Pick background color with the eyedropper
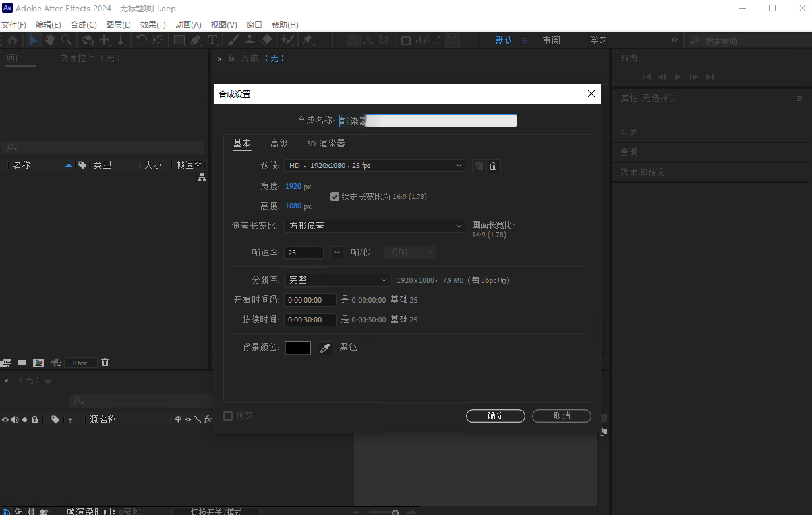The width and height of the screenshot is (812, 515). pos(325,348)
